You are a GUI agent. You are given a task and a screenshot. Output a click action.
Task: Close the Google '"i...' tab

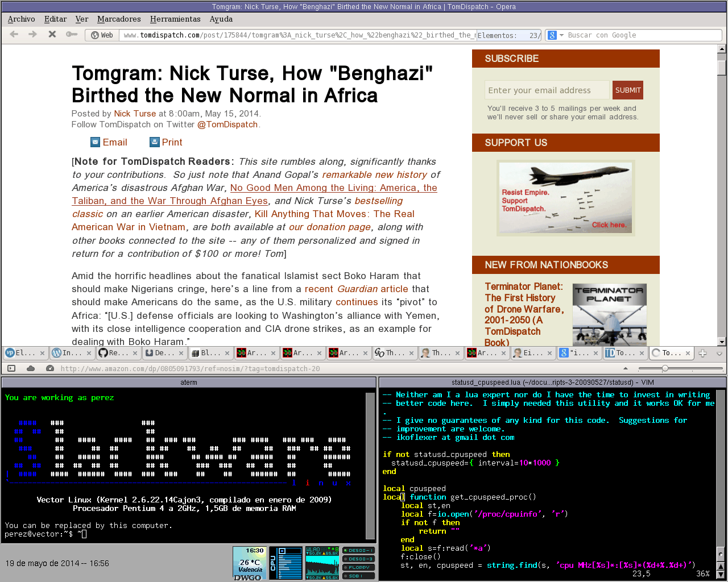(595, 353)
